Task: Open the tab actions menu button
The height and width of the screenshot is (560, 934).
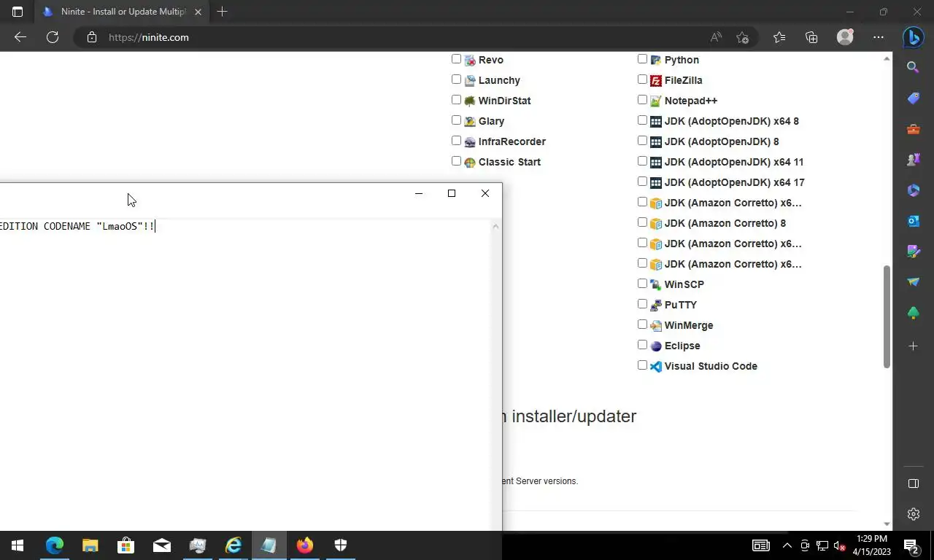Action: click(x=18, y=12)
